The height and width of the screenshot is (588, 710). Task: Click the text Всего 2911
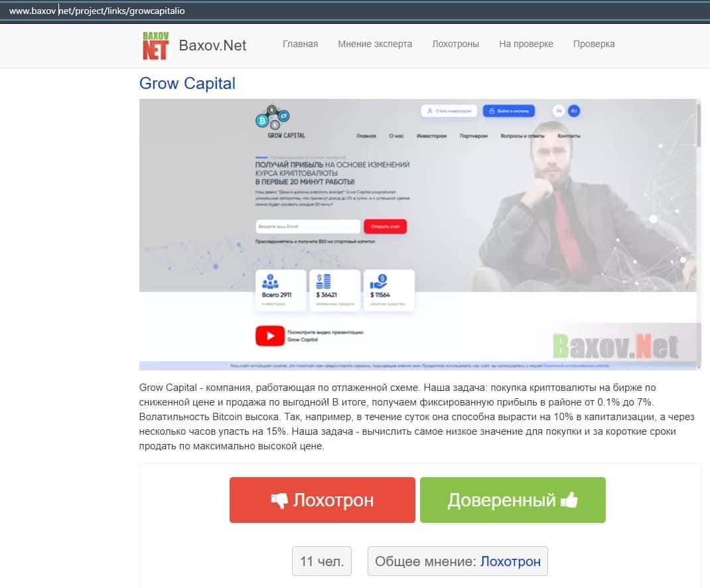(277, 295)
